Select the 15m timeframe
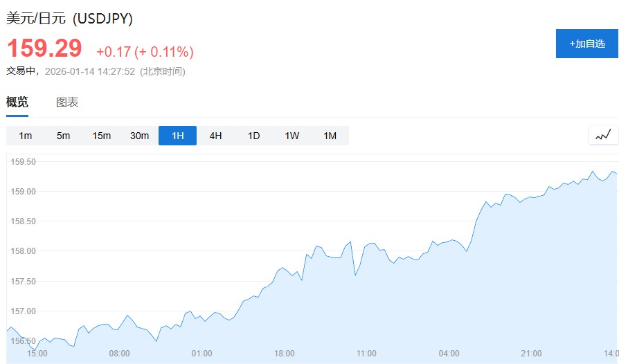Image resolution: width=619 pixels, height=364 pixels. 102,136
